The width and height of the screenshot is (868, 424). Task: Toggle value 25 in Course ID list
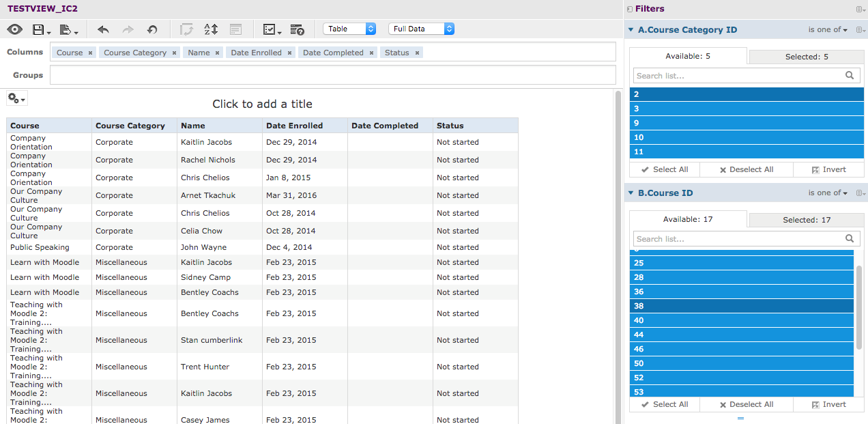742,263
